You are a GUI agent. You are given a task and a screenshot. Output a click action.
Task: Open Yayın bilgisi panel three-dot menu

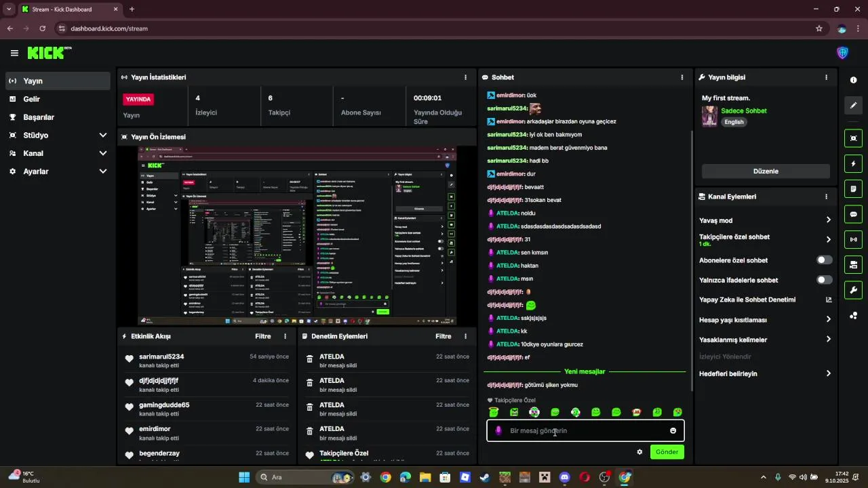[x=826, y=78]
